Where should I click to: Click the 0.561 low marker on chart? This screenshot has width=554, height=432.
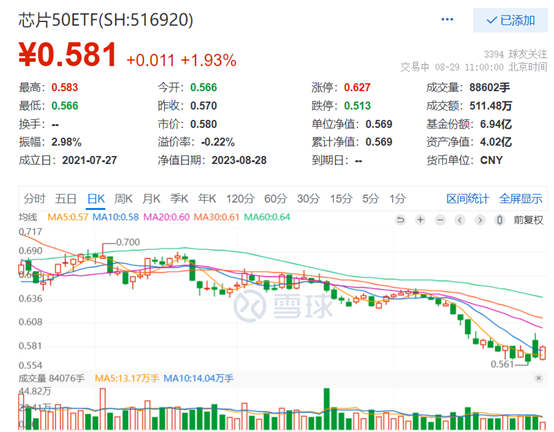pyautogui.click(x=502, y=364)
